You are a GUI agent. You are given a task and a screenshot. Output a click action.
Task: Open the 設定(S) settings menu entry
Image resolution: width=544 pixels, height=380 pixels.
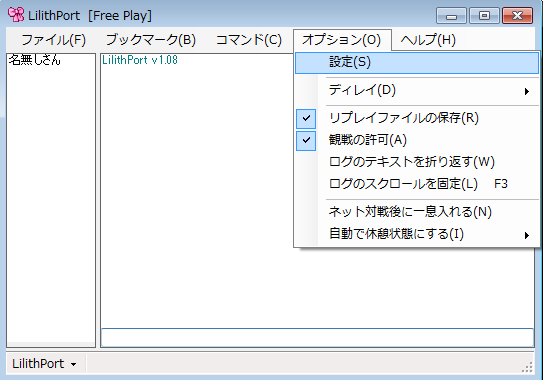click(417, 62)
